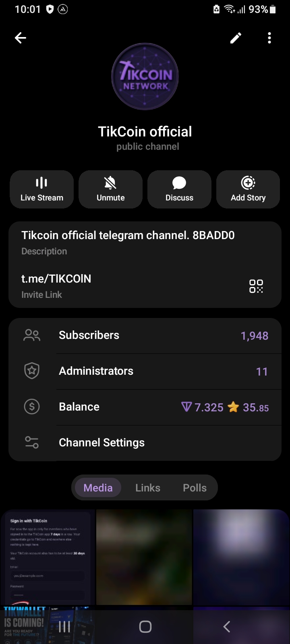Switch to the Links tab
The image size is (290, 644).
point(148,488)
